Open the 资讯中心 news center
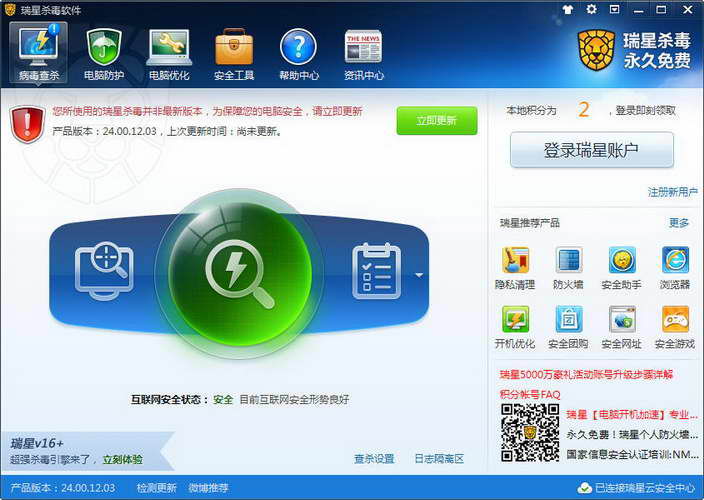 pyautogui.click(x=364, y=54)
